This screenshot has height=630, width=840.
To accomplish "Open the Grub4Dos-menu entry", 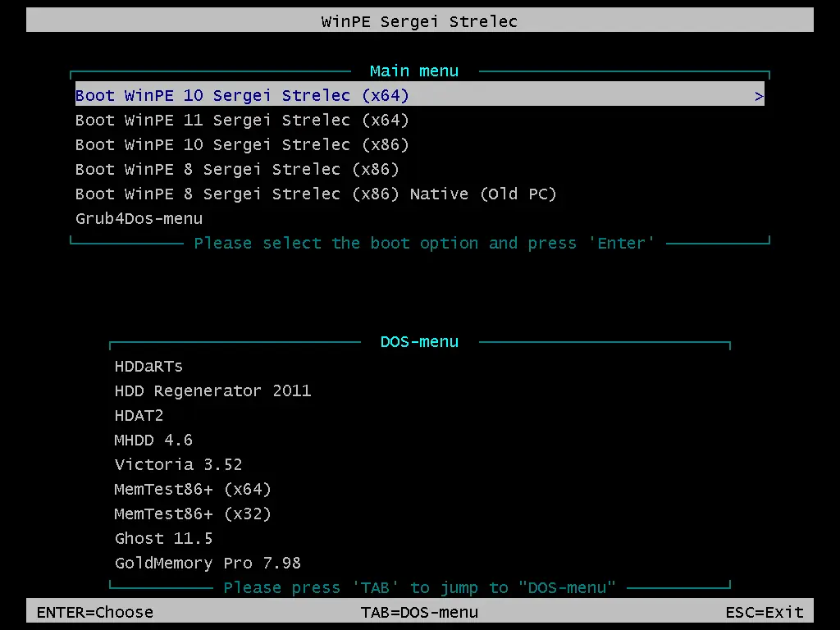I will point(139,218).
